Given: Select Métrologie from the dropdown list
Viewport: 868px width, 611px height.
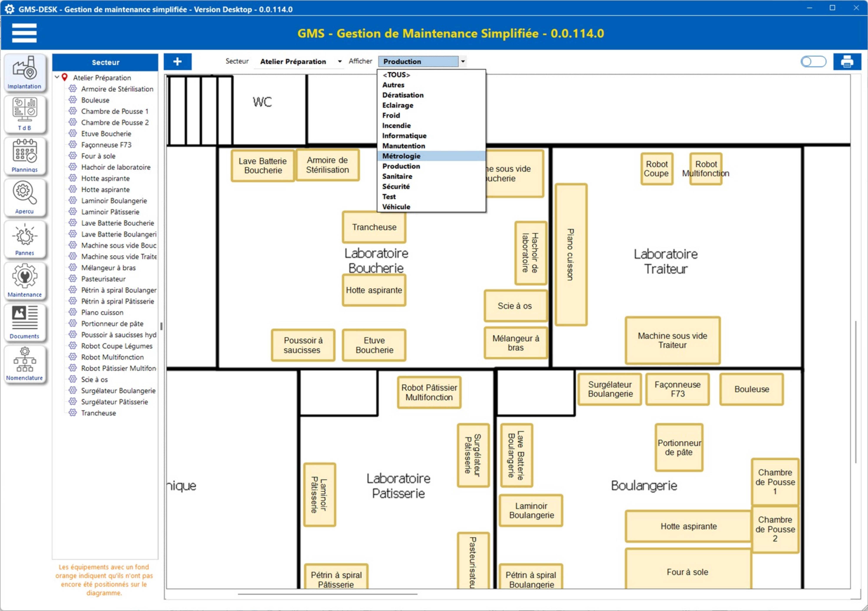Looking at the screenshot, I should click(x=401, y=156).
